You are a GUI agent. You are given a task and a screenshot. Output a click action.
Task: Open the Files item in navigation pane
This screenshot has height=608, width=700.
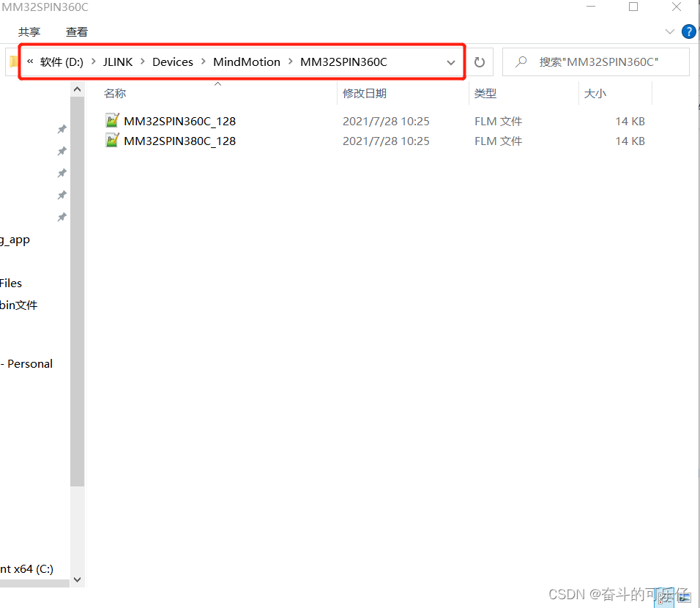[x=11, y=283]
